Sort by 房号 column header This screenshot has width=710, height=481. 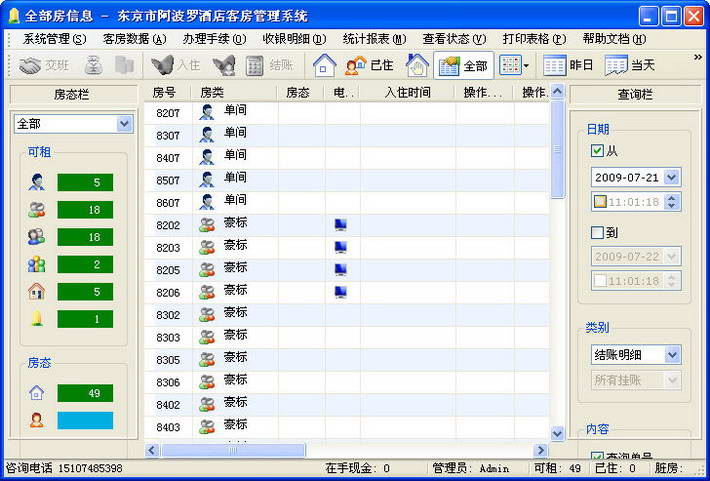pyautogui.click(x=168, y=92)
